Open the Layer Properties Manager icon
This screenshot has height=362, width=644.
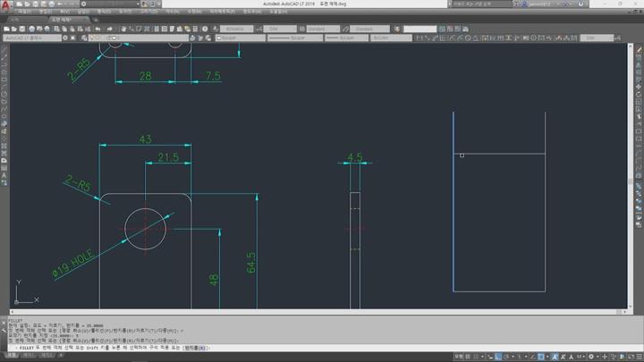click(84, 38)
